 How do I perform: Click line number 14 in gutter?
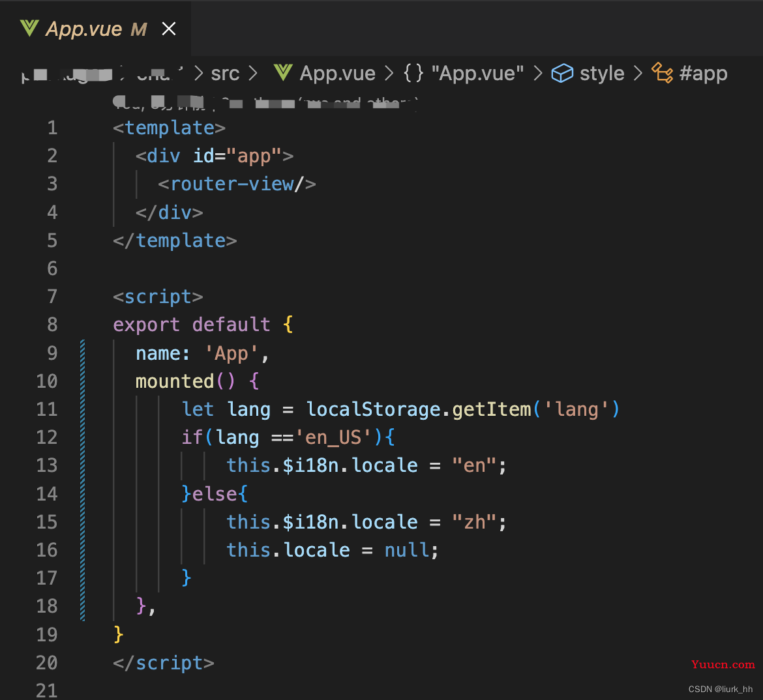(47, 494)
